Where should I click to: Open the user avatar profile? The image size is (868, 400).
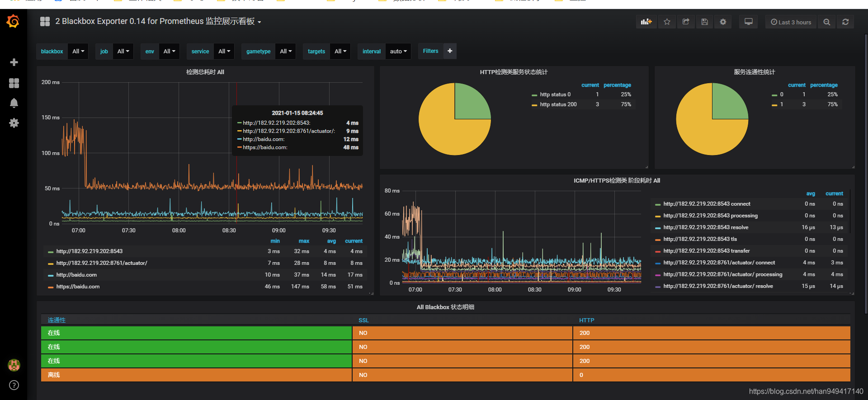(x=14, y=365)
